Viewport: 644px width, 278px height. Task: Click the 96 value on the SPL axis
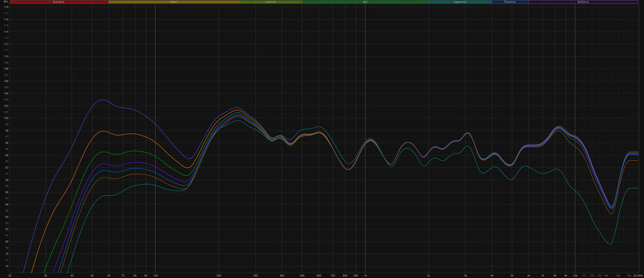click(6, 143)
